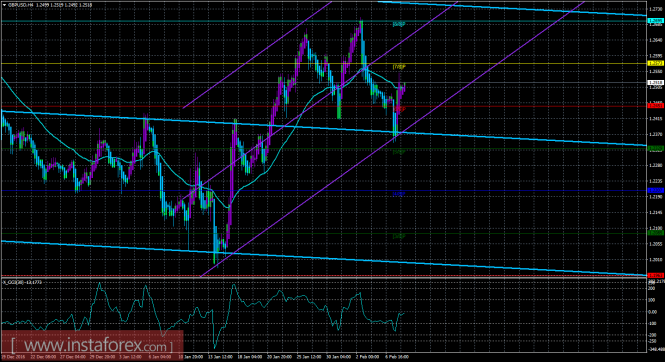Select the 13 Jan 12:00 time label

point(221,357)
